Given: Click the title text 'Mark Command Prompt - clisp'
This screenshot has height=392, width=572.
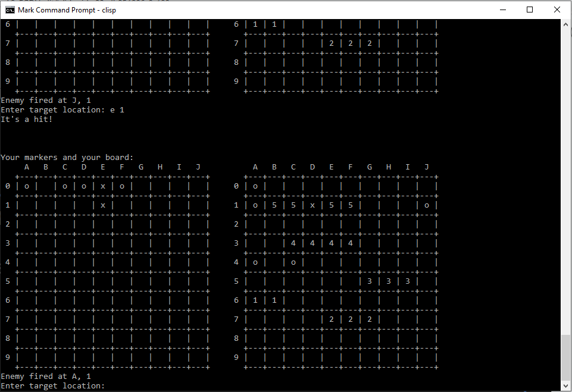Looking at the screenshot, I should point(67,10).
